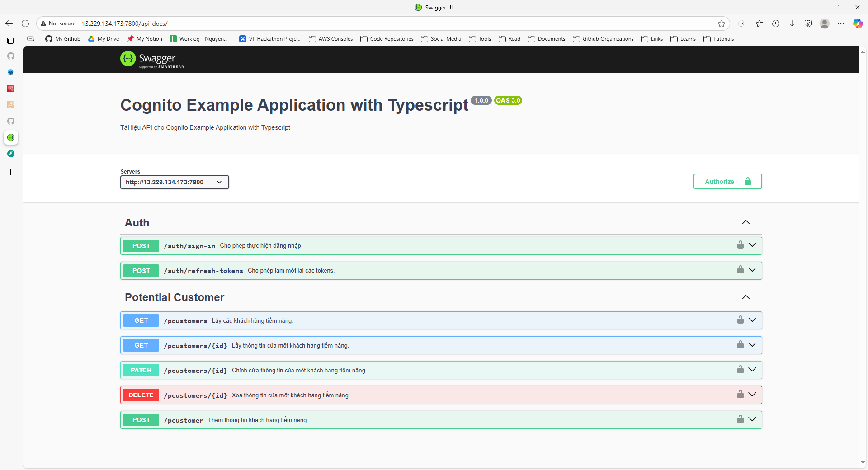Open browser history icon in toolbar
This screenshot has width=868, height=470.
point(776,23)
